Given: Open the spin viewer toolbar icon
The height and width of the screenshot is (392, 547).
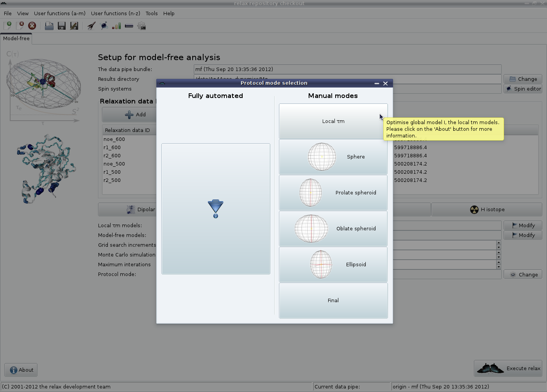Looking at the screenshot, I should [x=104, y=26].
